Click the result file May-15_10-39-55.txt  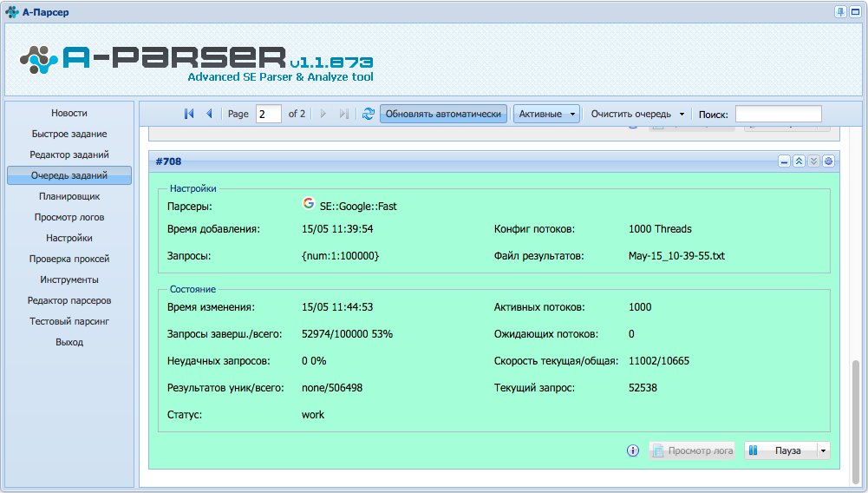pyautogui.click(x=676, y=256)
